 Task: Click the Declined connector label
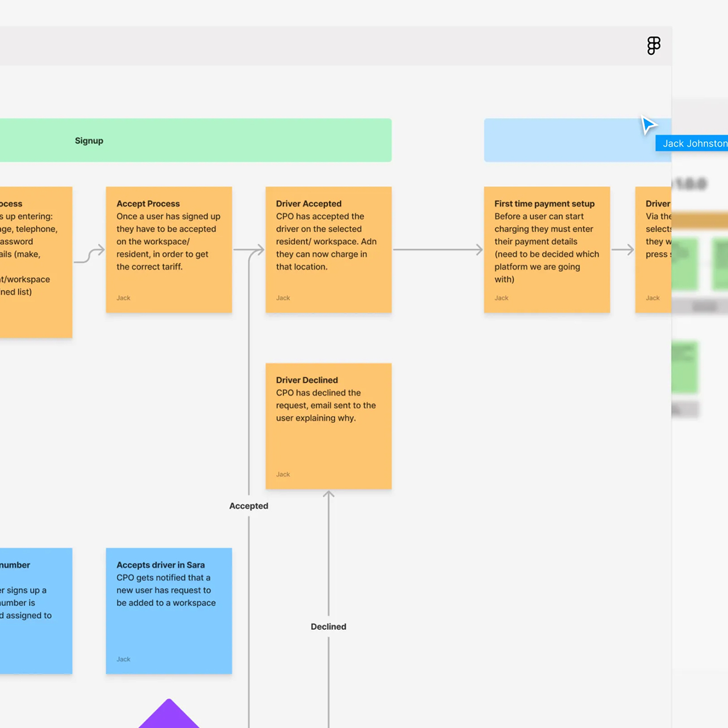(x=328, y=626)
